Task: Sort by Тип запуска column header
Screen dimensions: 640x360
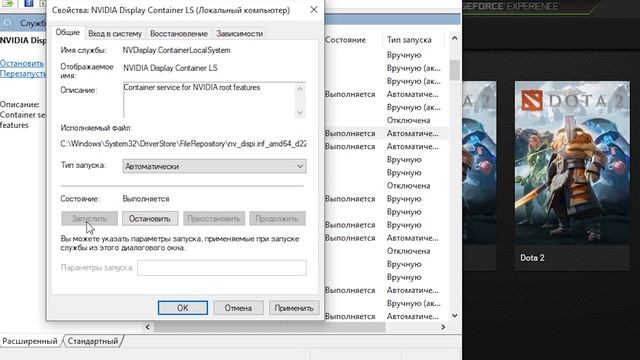Action: 409,40
